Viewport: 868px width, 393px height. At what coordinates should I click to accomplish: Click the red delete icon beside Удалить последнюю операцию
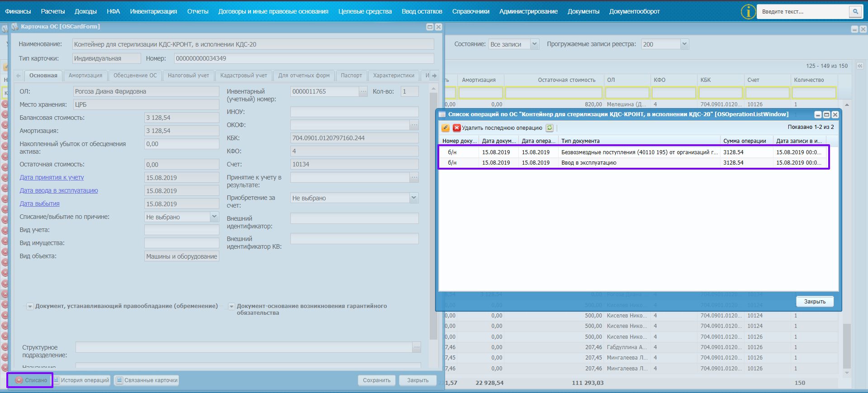457,128
